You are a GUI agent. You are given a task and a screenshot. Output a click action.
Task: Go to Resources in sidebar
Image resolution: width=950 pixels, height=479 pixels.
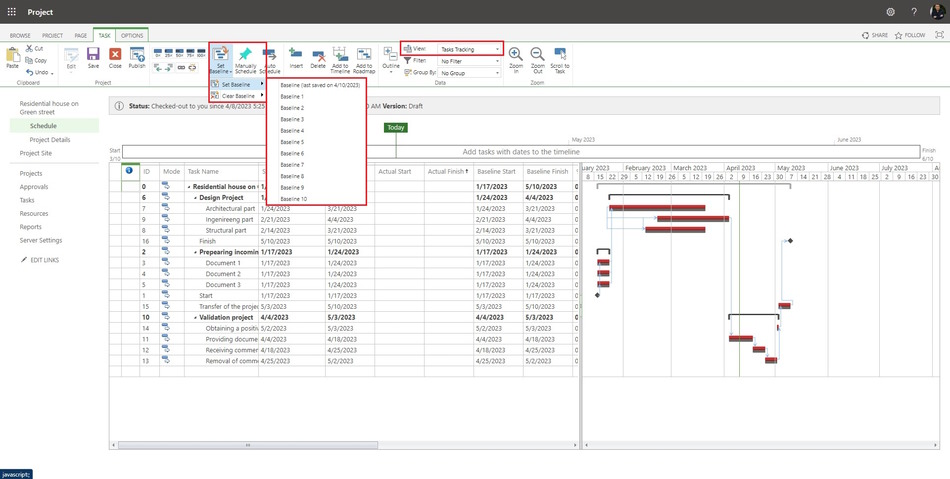tap(34, 213)
